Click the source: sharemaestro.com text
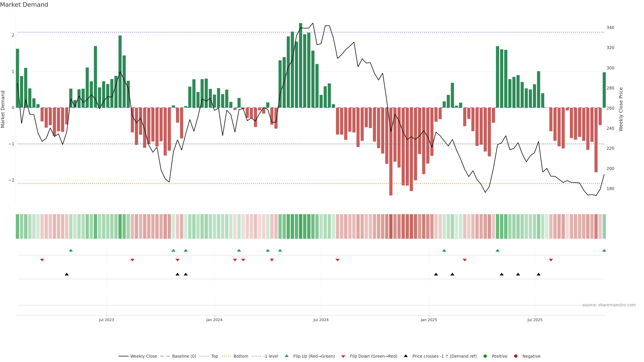 [x=609, y=305]
